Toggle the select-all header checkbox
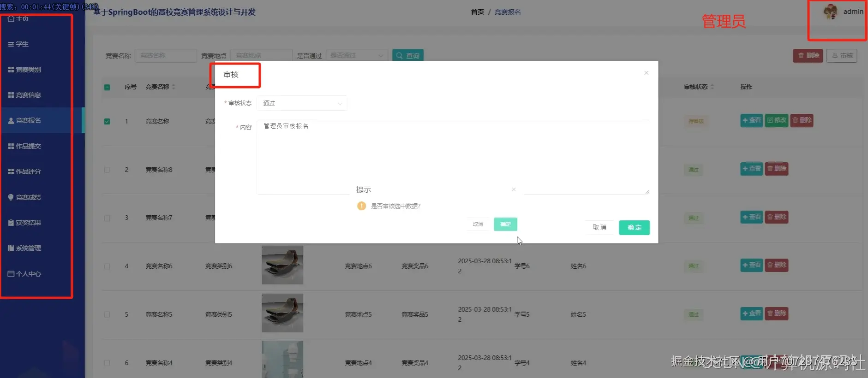The height and width of the screenshot is (378, 868). point(107,87)
